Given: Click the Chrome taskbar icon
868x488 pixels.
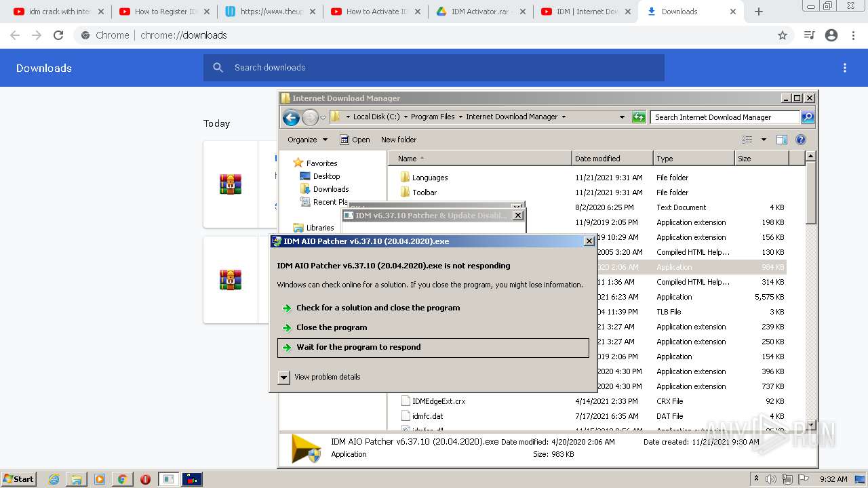Looking at the screenshot, I should coord(122,479).
